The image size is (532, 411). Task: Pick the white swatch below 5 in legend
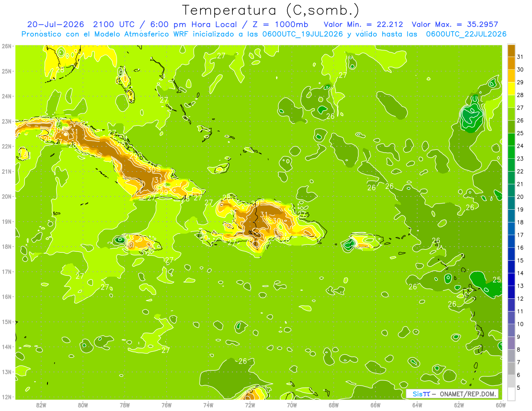(x=511, y=394)
